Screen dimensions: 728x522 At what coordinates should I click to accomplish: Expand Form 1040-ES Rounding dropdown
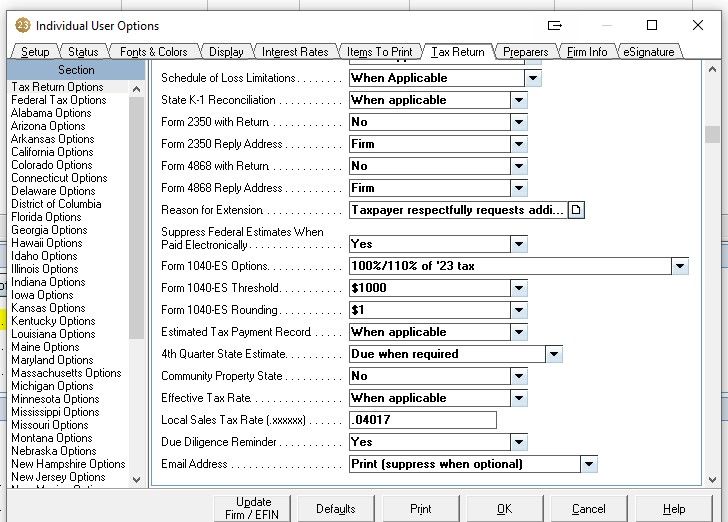[519, 310]
